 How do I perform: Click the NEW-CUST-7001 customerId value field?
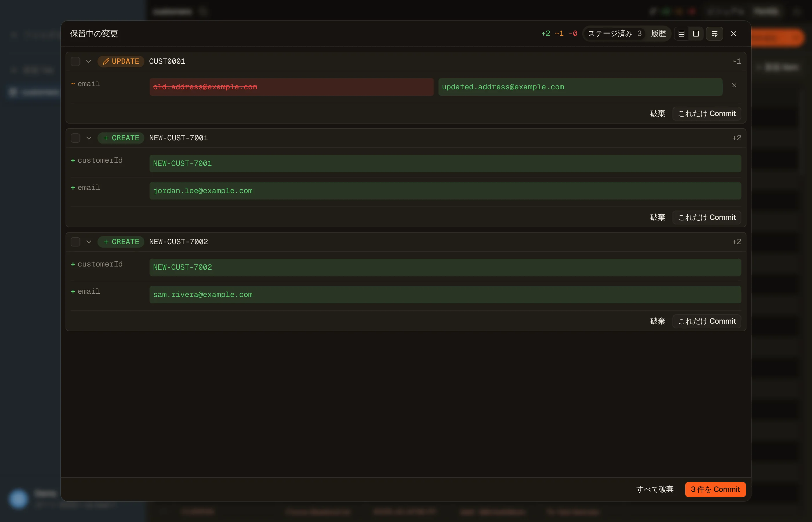445,163
